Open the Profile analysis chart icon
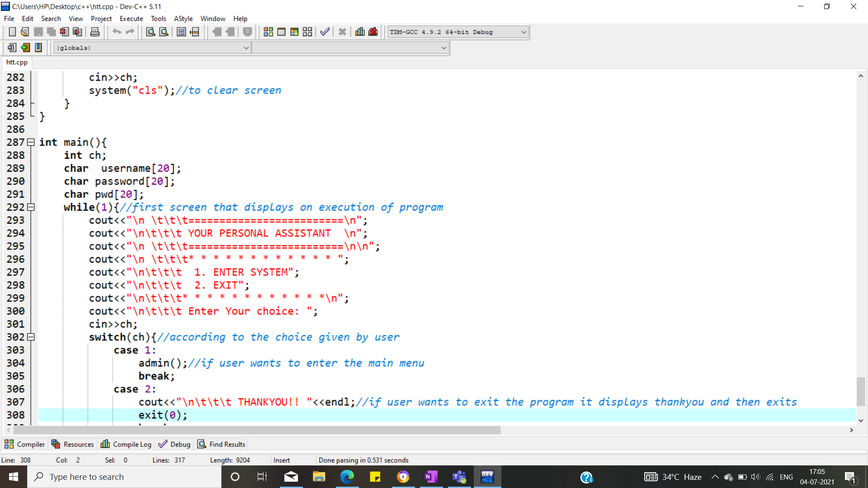 click(360, 32)
